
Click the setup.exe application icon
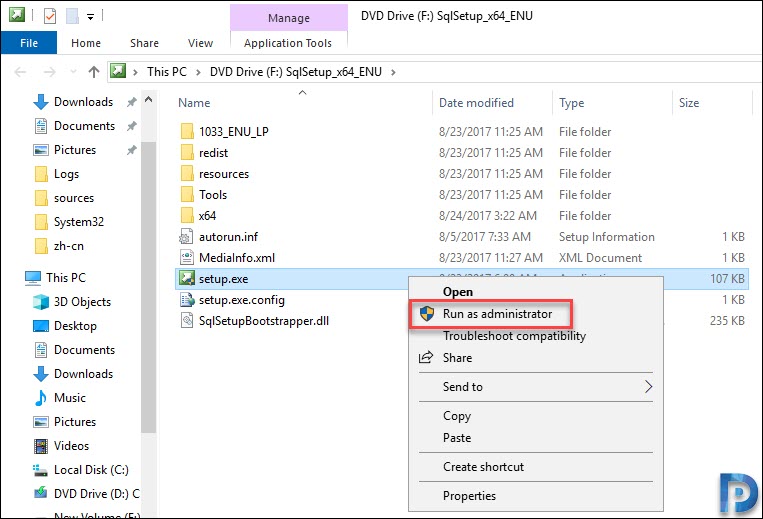pos(187,278)
